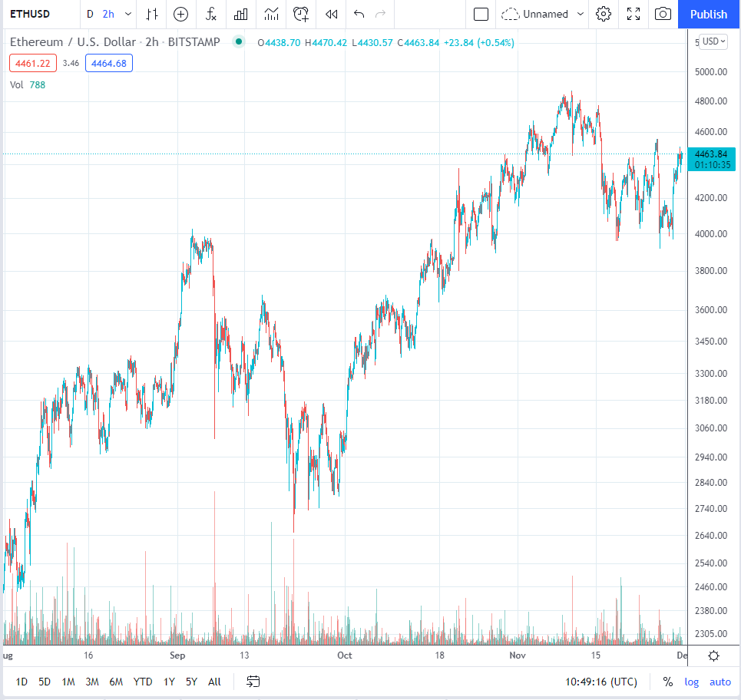Toggle the percent scale
Viewport: 741px width, 700px height.
click(x=668, y=682)
